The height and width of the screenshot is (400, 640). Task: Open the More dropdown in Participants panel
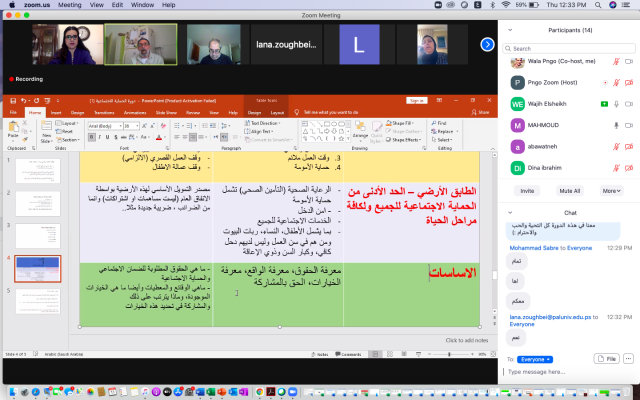[611, 190]
